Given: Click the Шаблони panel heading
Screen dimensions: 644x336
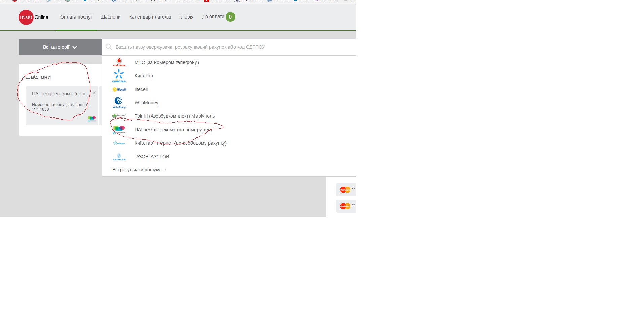Looking at the screenshot, I should point(38,77).
